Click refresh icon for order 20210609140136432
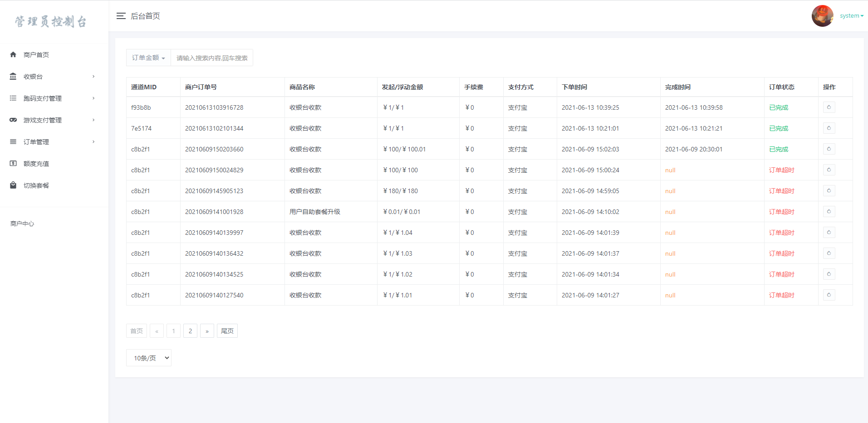 (x=829, y=253)
